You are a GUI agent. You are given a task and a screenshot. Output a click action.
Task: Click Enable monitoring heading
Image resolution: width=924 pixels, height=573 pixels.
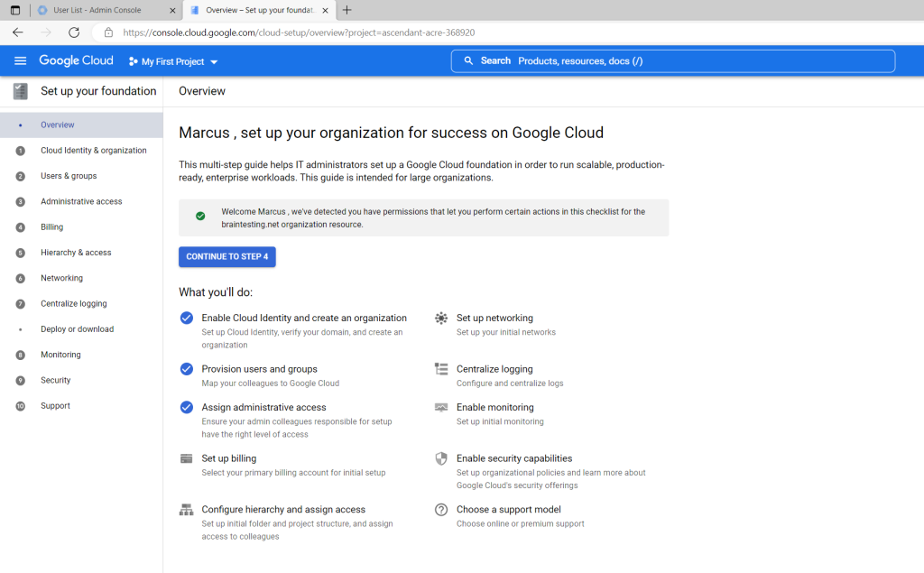(x=495, y=407)
